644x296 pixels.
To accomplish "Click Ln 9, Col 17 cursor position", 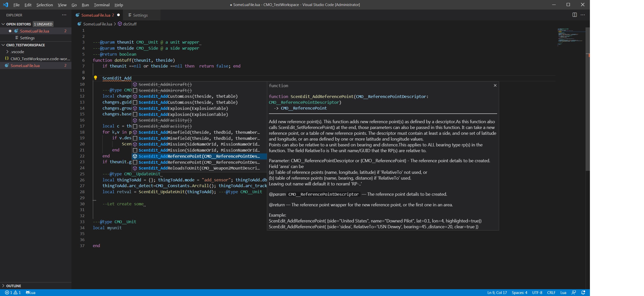I will (x=497, y=292).
